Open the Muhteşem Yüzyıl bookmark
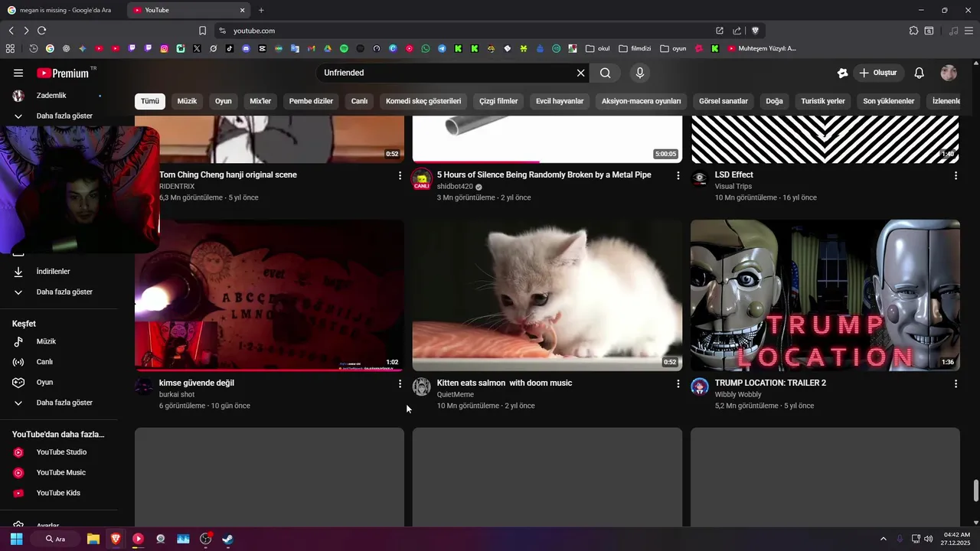 762,48
